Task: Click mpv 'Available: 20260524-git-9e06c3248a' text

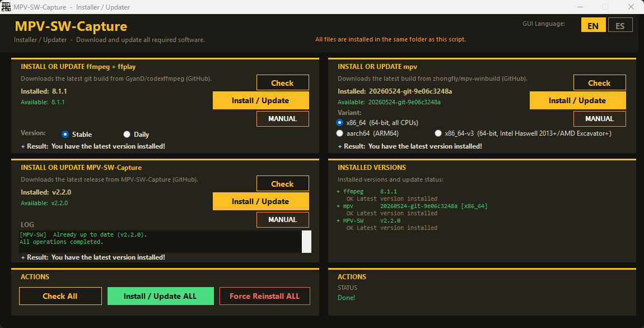Action: (389, 102)
